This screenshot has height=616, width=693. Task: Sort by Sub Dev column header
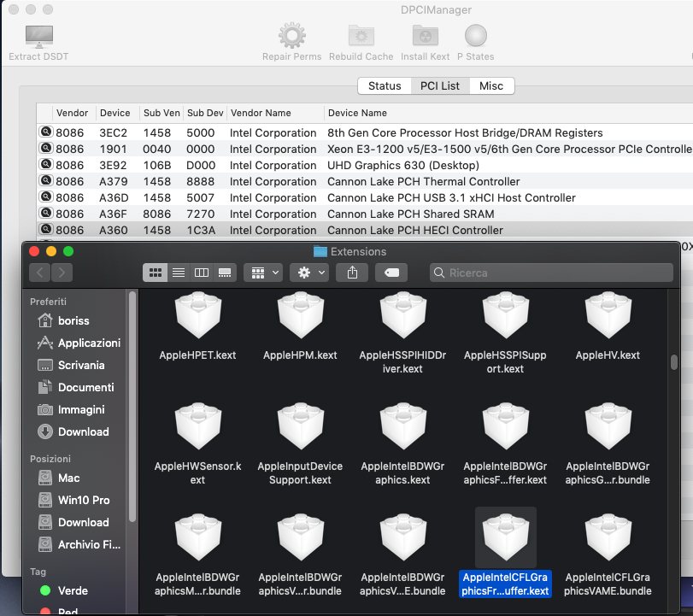(205, 113)
